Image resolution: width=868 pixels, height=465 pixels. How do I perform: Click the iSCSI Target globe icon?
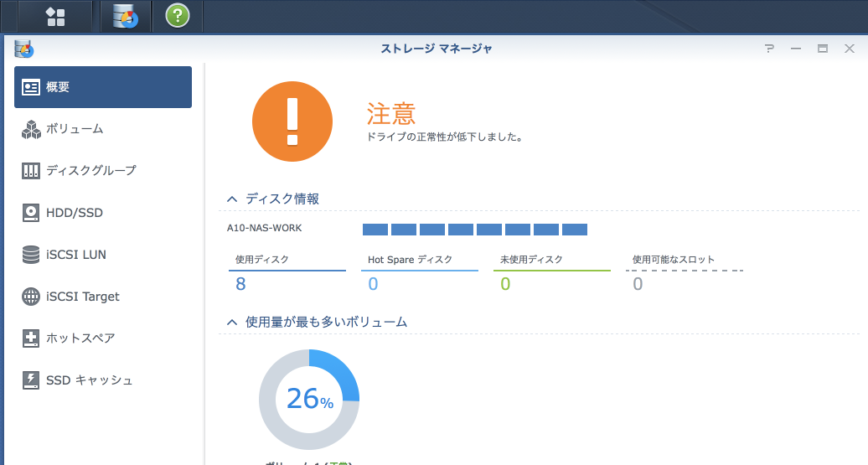click(31, 297)
